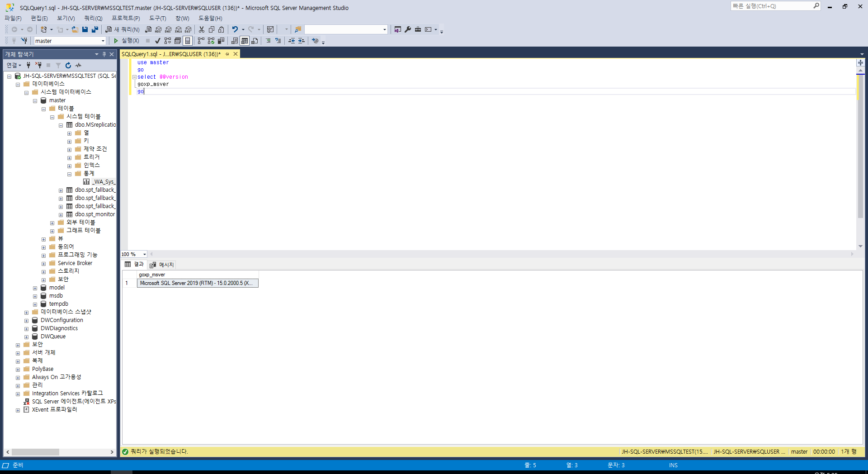The height and width of the screenshot is (474, 868).
Task: Open the 도구(T) menu
Action: [x=158, y=18]
